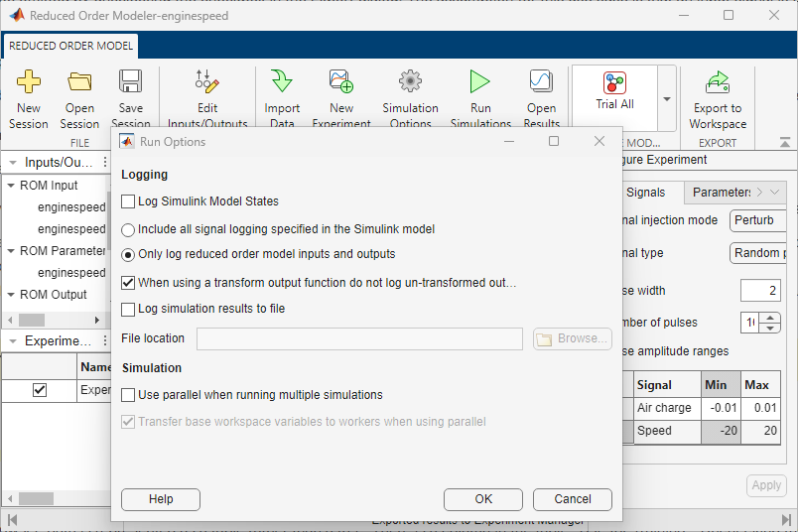Open Inputs/Outputs panel options menu
The height and width of the screenshot is (532, 798).
coord(105,162)
